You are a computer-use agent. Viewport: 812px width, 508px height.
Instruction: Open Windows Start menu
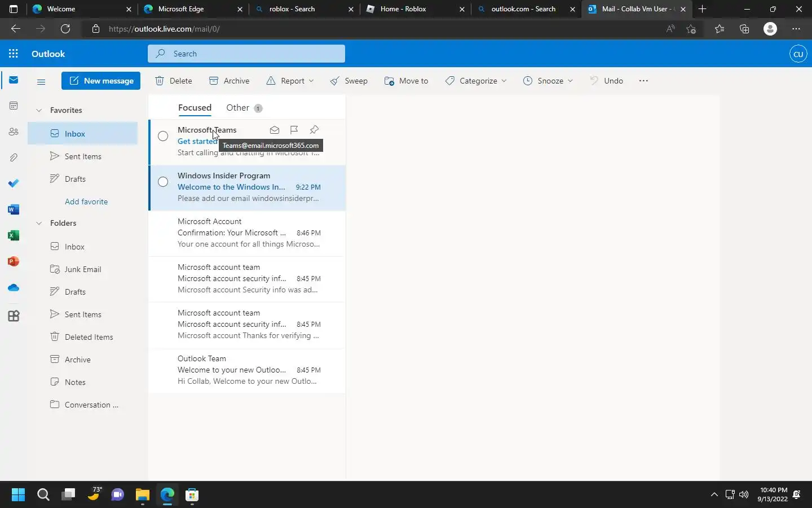tap(18, 495)
